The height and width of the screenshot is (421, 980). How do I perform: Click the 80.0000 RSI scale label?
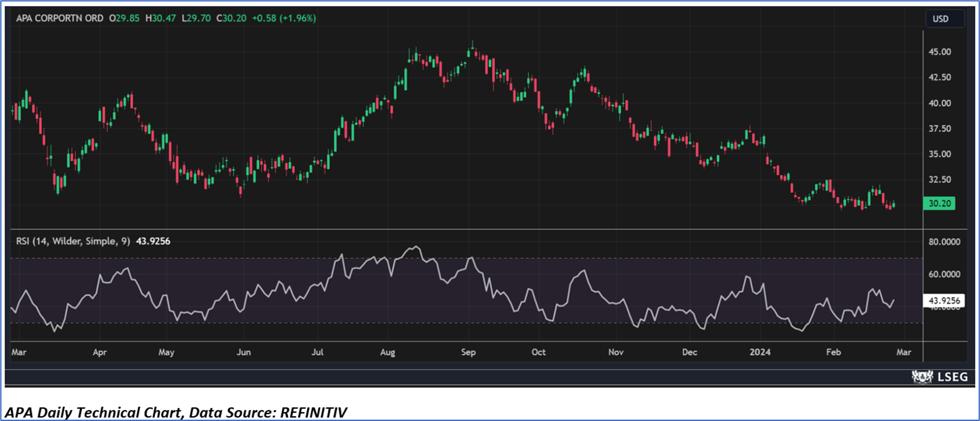(x=947, y=241)
